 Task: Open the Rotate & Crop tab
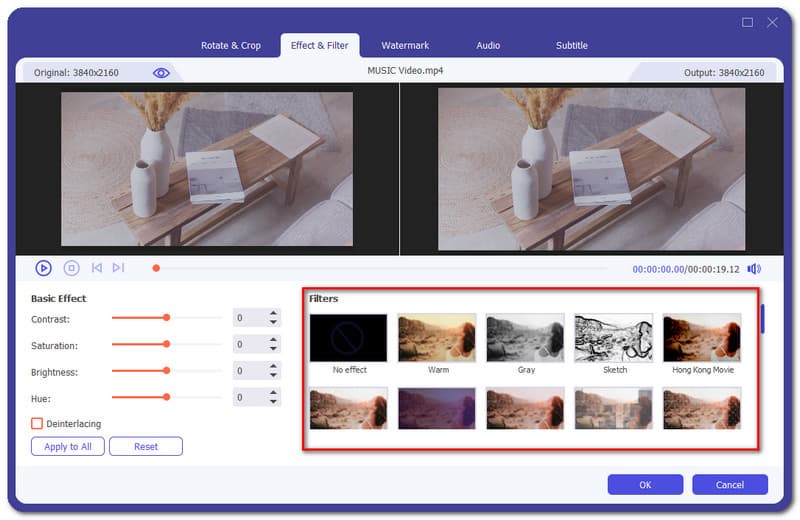click(231, 45)
